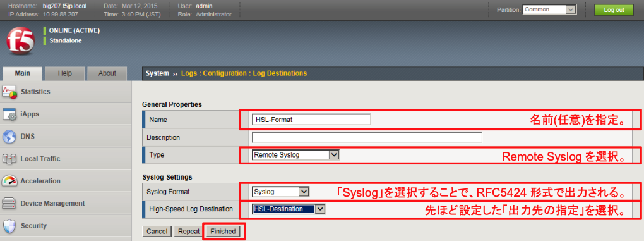Click the Local Traffic icon

click(x=9, y=159)
